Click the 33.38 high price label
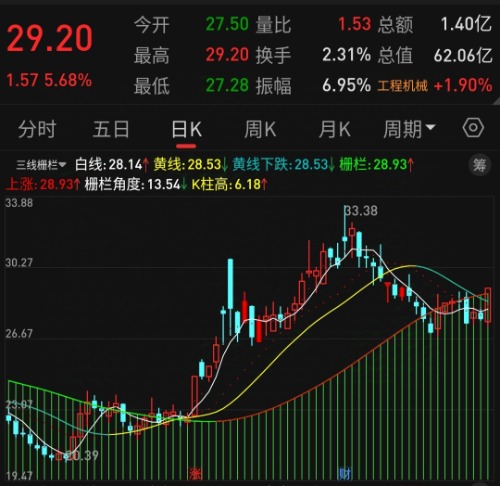Image resolution: width=500 pixels, height=486 pixels. pos(361,211)
